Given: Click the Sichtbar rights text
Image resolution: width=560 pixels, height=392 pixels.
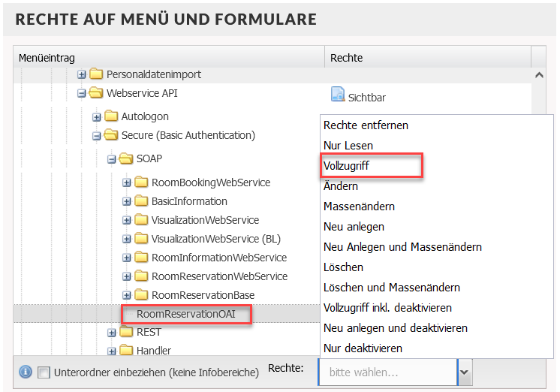Looking at the screenshot, I should pyautogui.click(x=367, y=98).
